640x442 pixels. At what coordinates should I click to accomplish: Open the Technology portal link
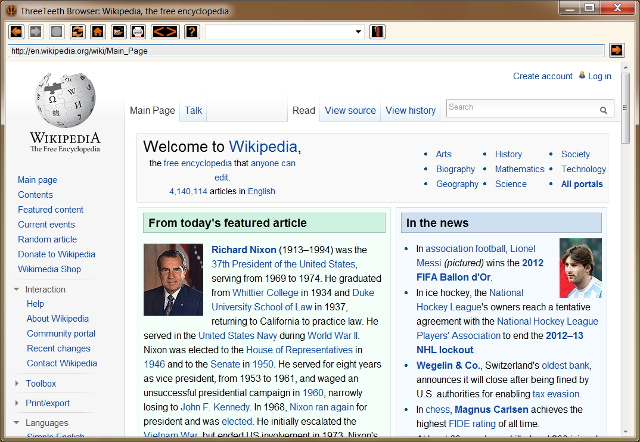coord(583,169)
